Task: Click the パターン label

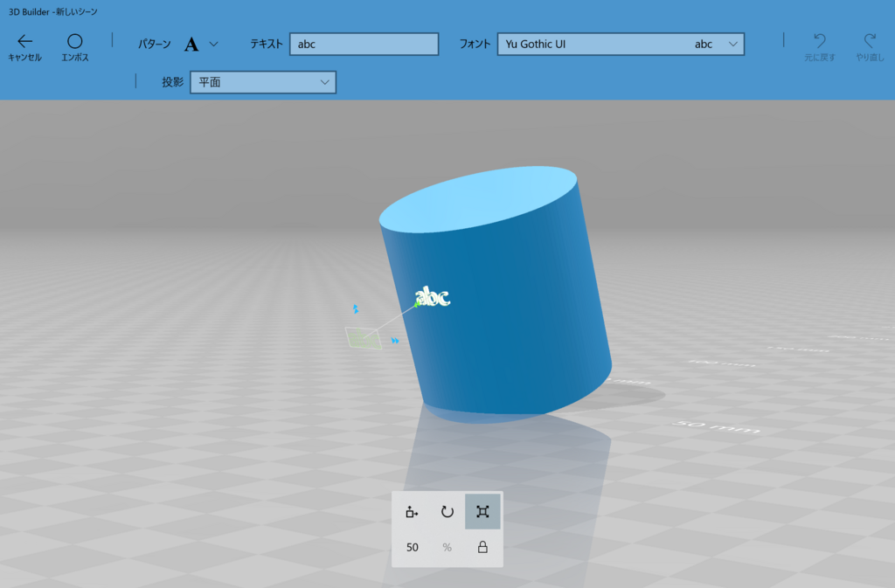Action: [x=154, y=44]
